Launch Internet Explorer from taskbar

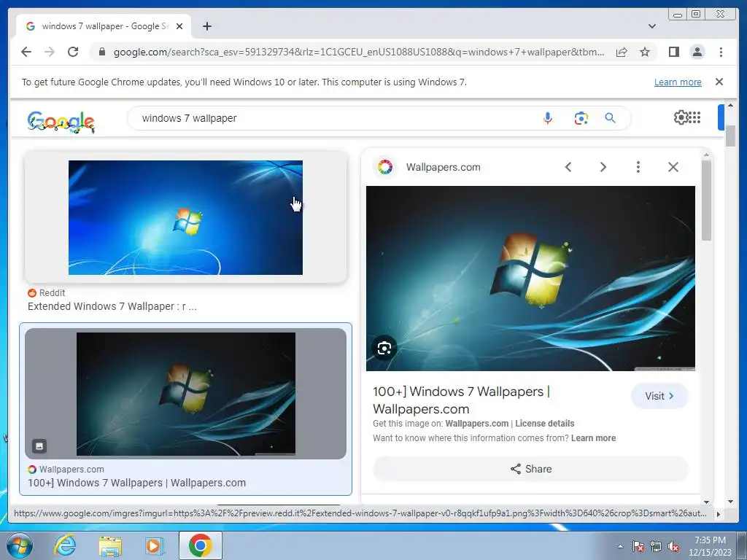pos(65,545)
